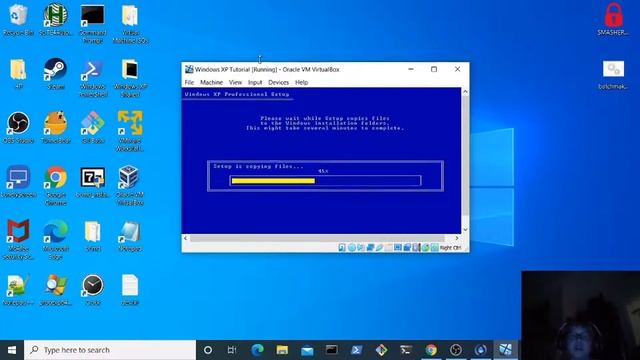Open File Explorer from the taskbar
The width and height of the screenshot is (640, 360).
click(282, 350)
